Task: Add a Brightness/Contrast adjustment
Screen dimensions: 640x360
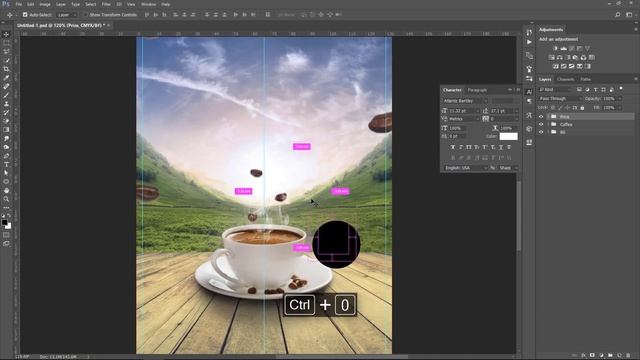Action: pos(555,48)
